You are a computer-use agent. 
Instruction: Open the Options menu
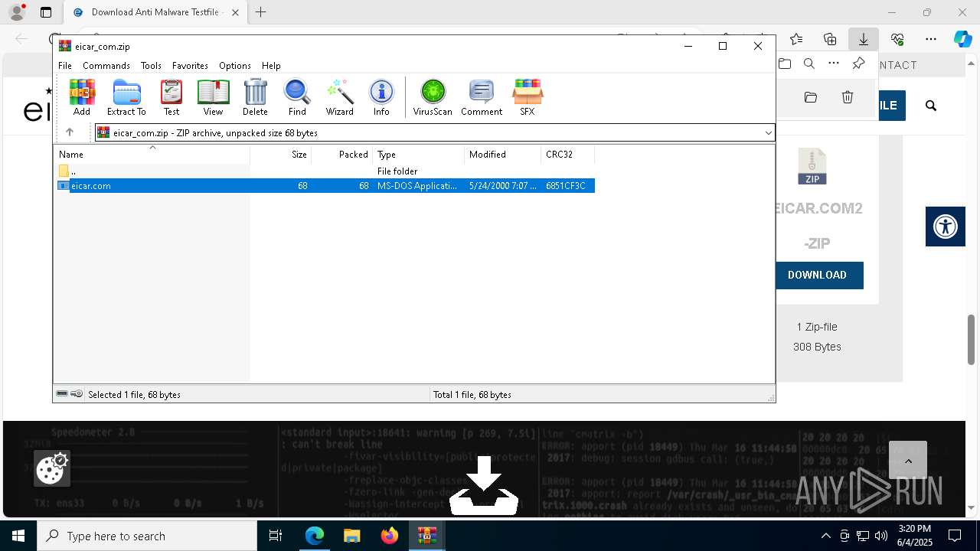234,66
